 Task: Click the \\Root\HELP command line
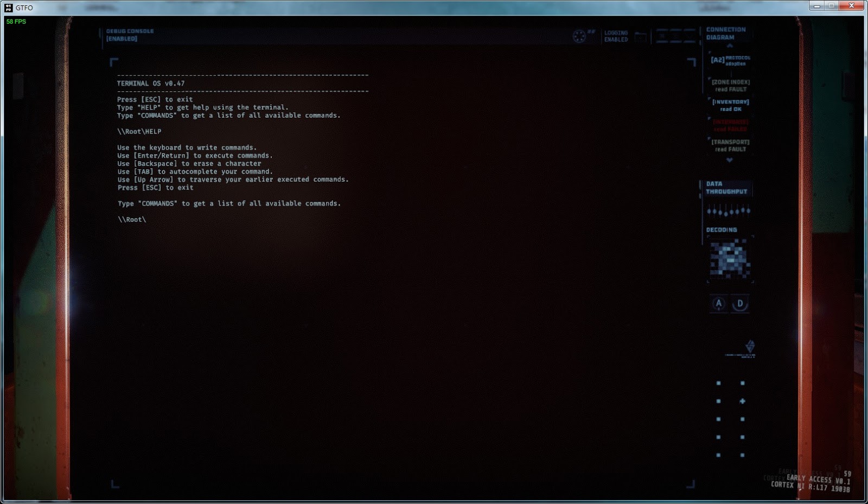point(139,131)
